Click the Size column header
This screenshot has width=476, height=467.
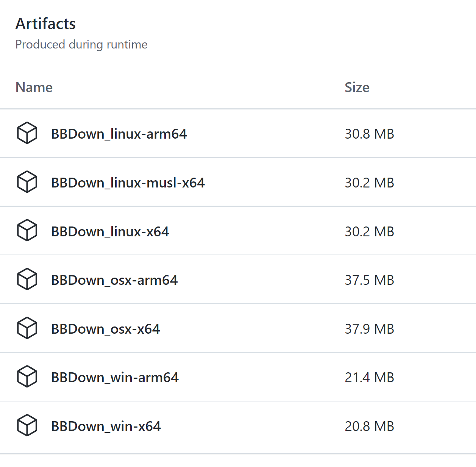click(x=357, y=87)
